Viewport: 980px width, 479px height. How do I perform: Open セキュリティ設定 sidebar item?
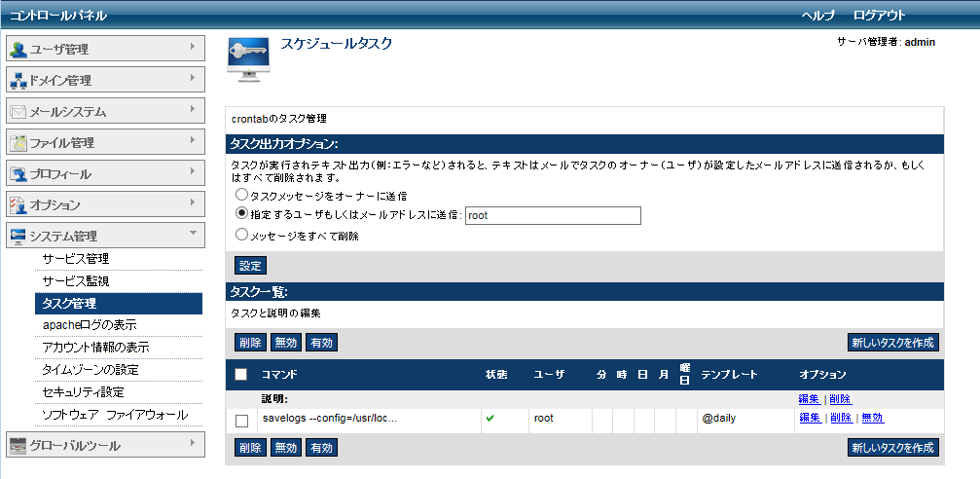tap(83, 392)
